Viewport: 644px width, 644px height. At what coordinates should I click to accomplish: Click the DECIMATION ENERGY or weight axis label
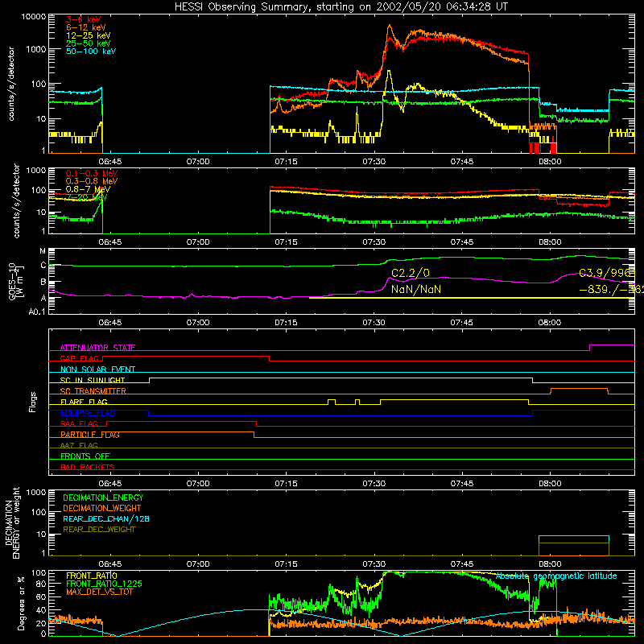tap(12, 522)
